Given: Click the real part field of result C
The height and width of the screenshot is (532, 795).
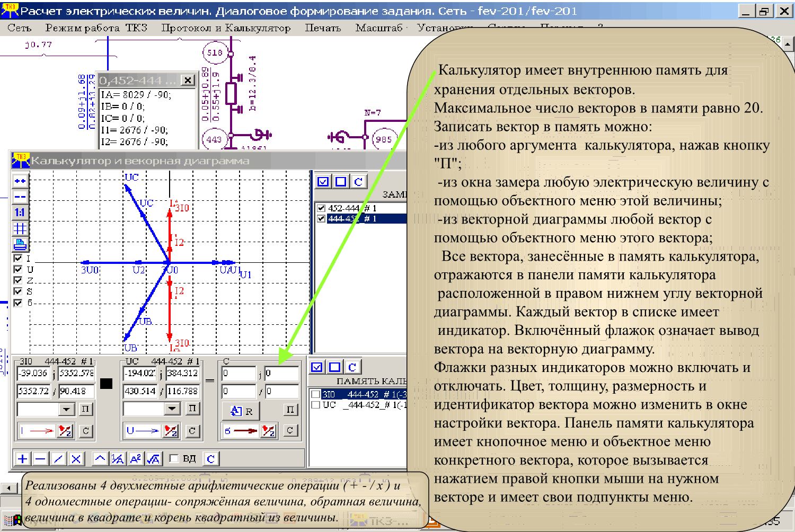Looking at the screenshot, I should [238, 374].
